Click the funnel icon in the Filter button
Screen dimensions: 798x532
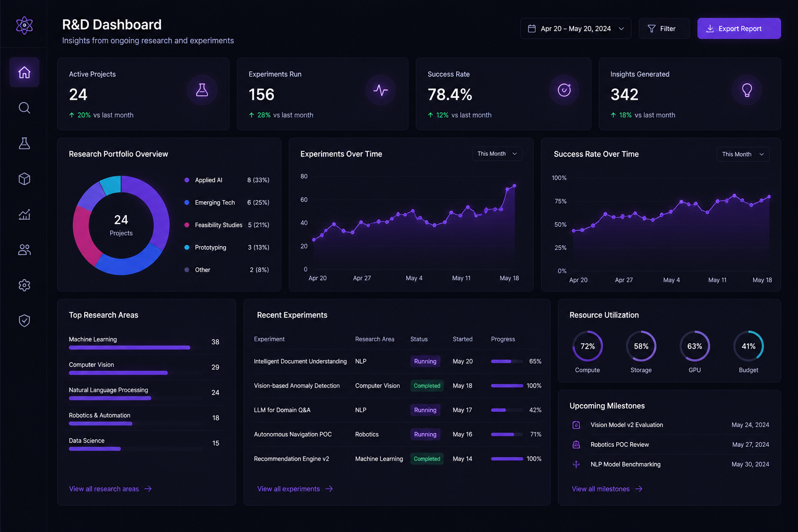651,29
